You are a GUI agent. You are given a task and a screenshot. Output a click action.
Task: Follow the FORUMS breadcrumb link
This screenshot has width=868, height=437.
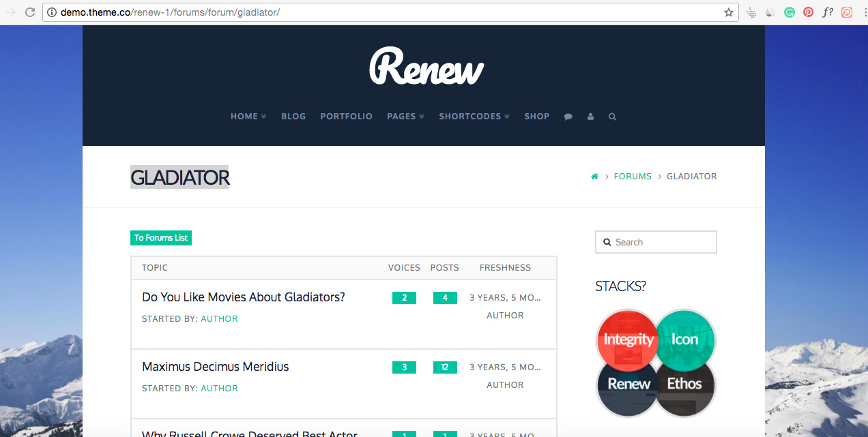(633, 177)
